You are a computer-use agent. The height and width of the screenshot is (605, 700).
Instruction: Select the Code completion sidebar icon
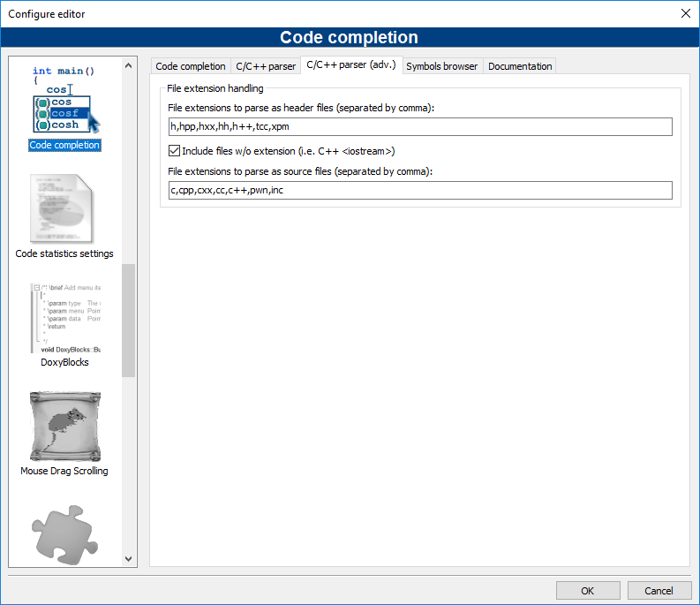point(64,98)
